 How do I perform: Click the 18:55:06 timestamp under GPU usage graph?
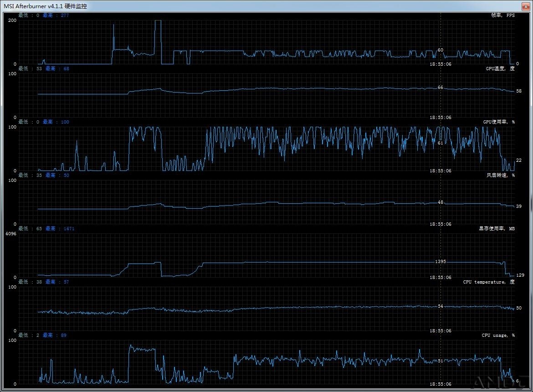pos(440,171)
